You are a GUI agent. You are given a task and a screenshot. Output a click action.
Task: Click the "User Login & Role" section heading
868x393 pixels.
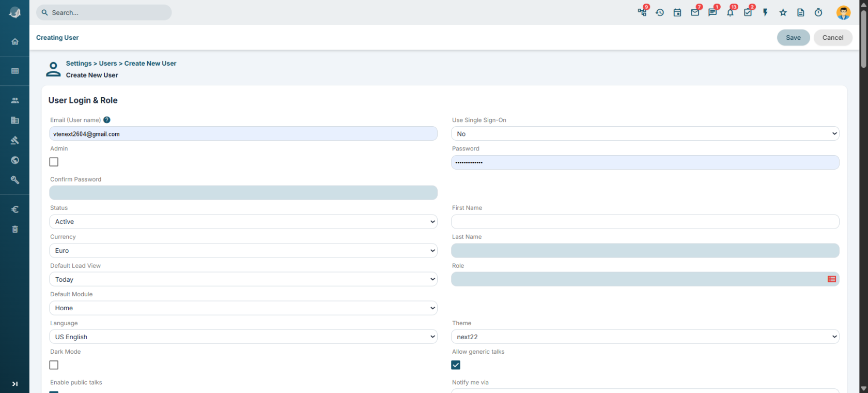[83, 100]
